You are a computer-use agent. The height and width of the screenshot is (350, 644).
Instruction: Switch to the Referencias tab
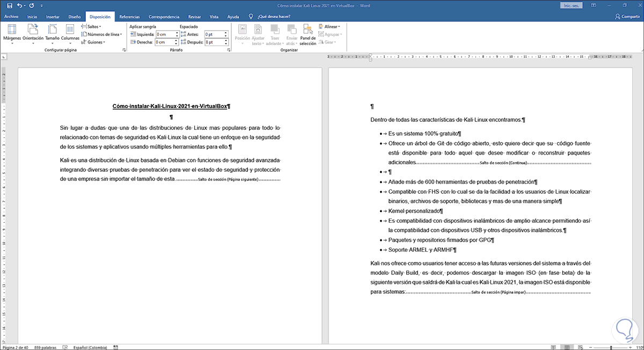tap(129, 17)
